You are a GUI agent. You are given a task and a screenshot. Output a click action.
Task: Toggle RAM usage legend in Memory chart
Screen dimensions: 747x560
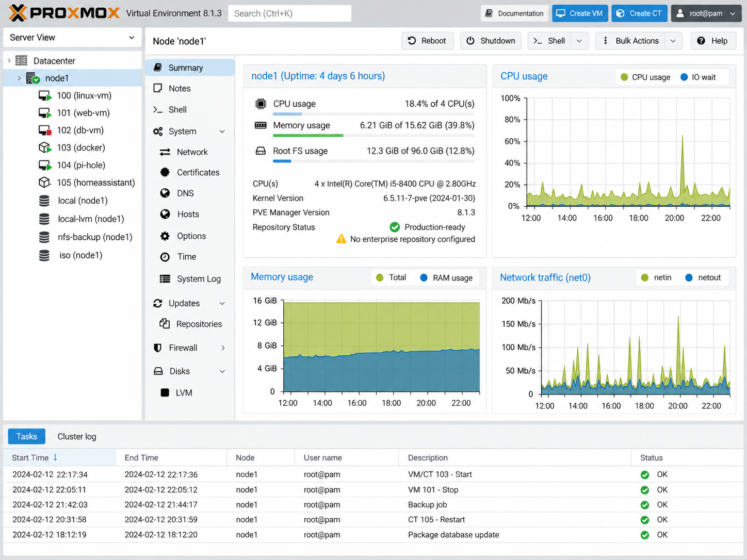click(x=446, y=278)
